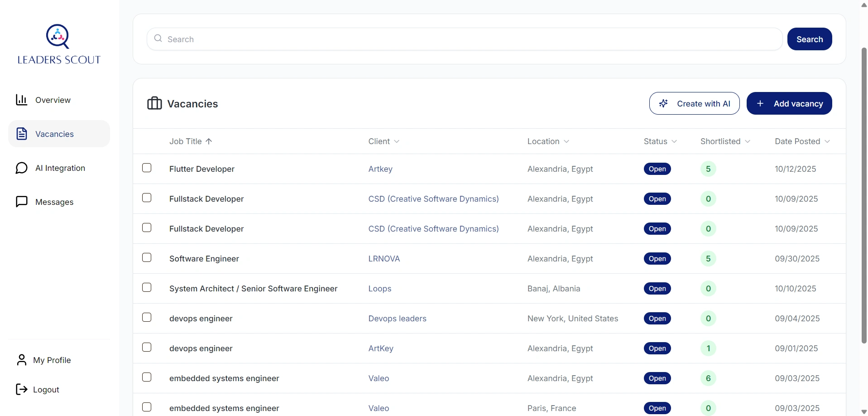Open the Status column filter chevron
Viewport: 868px width, 416px height.
click(x=674, y=141)
